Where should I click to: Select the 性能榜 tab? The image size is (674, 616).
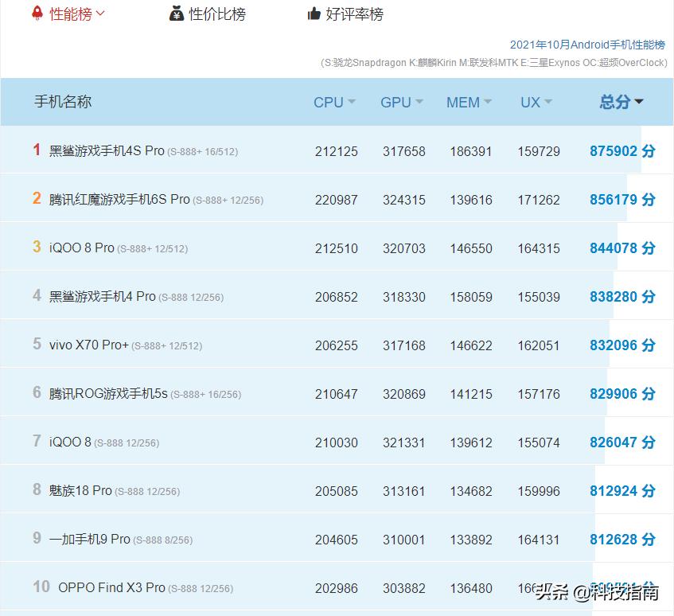click(70, 14)
